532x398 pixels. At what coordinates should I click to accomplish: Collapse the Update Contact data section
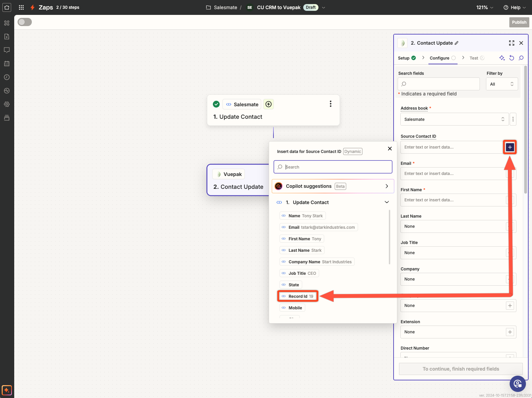(x=386, y=202)
